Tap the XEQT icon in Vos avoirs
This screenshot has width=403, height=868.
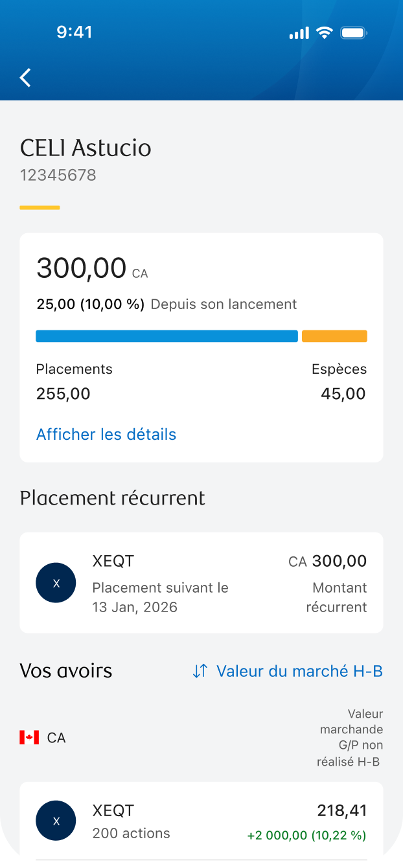tap(56, 821)
